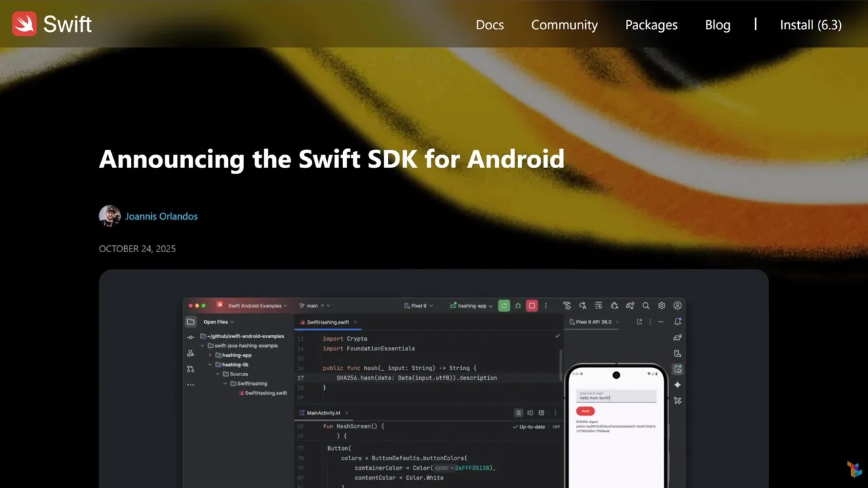Switch editor to Split view mode
The image size is (868, 488).
[530, 413]
